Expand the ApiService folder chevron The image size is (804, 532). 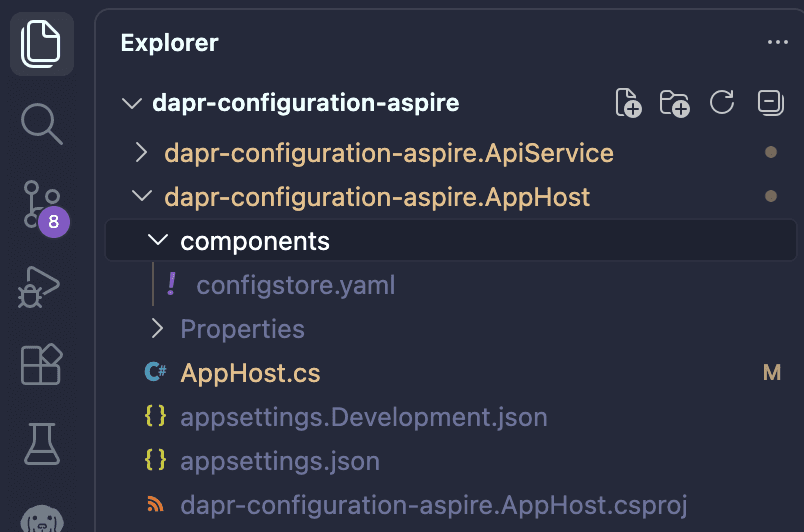coord(141,153)
